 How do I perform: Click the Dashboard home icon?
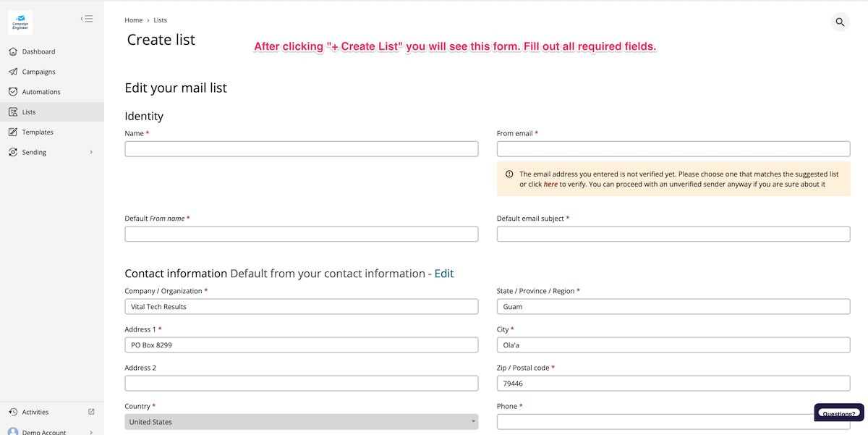coord(13,52)
